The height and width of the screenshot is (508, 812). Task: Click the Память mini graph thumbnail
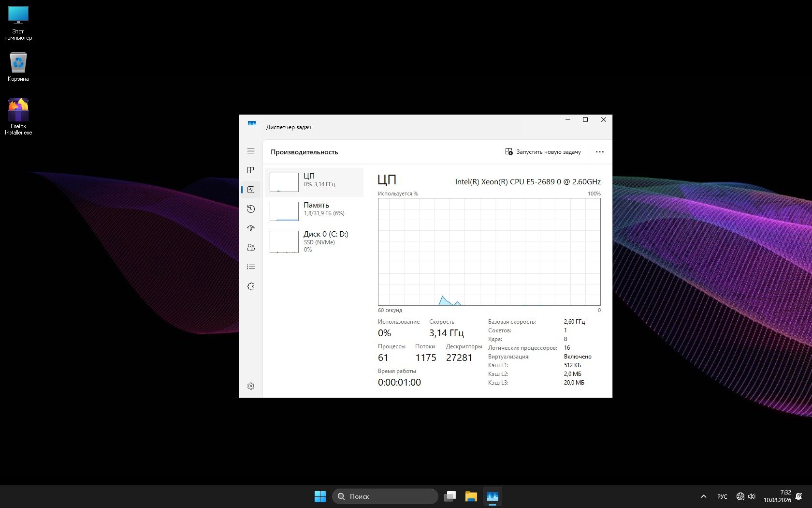click(284, 211)
